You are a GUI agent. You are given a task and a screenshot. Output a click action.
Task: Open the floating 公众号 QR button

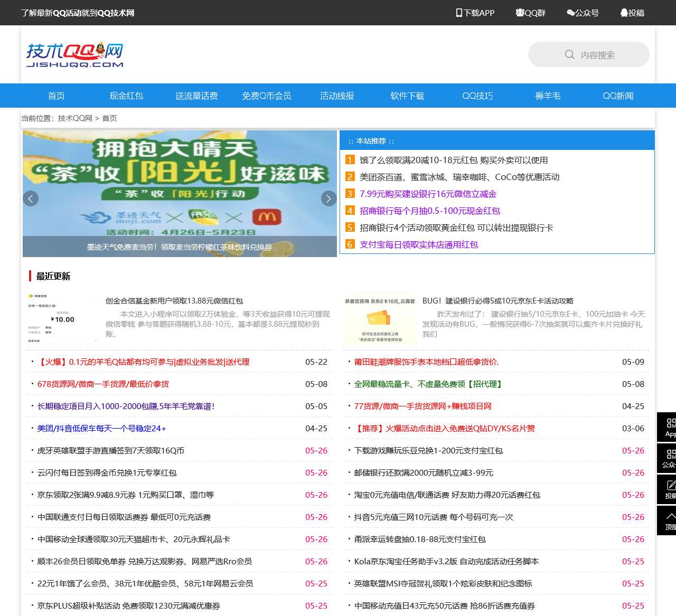(666, 458)
